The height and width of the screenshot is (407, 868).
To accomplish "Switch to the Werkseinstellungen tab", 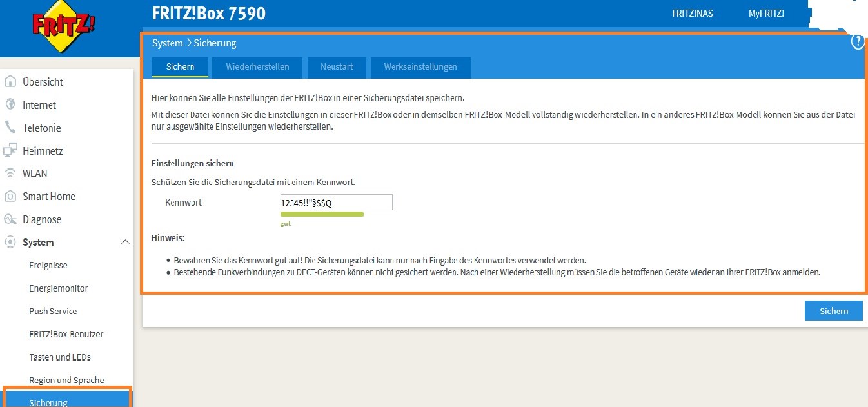I will click(x=420, y=67).
